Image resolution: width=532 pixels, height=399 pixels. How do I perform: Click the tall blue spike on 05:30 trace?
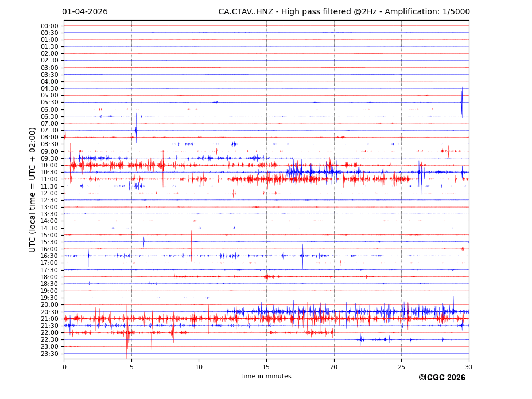click(461, 102)
